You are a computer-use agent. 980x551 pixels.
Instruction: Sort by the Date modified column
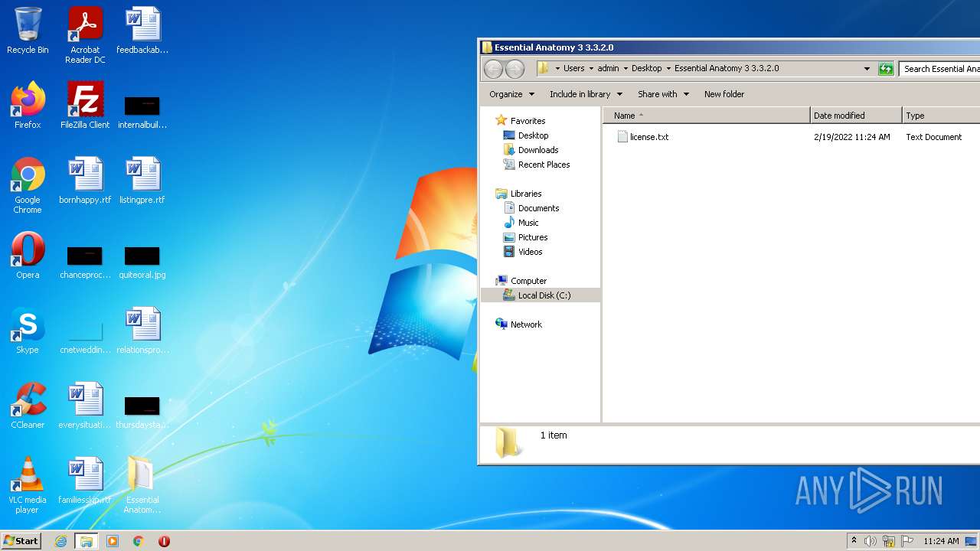[x=856, y=116]
